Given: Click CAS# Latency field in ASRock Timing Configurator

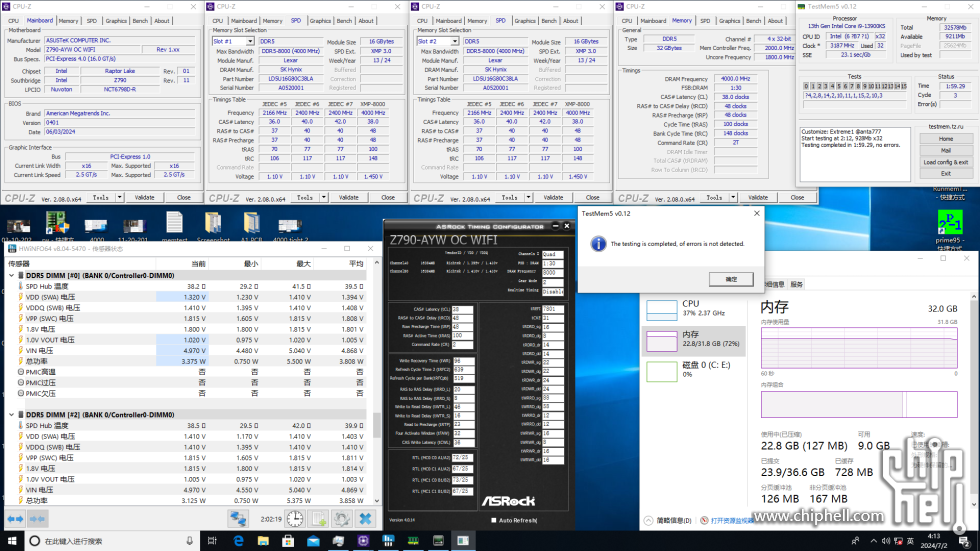Looking at the screenshot, I should tap(462, 309).
